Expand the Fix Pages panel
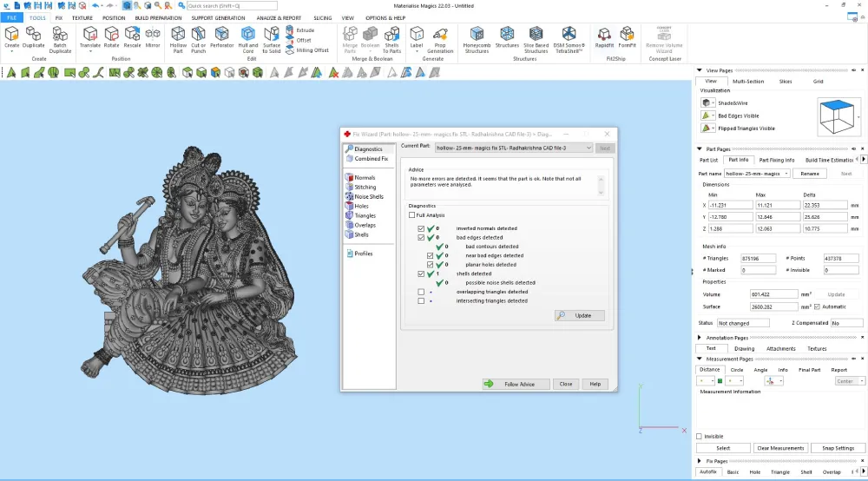 700,460
